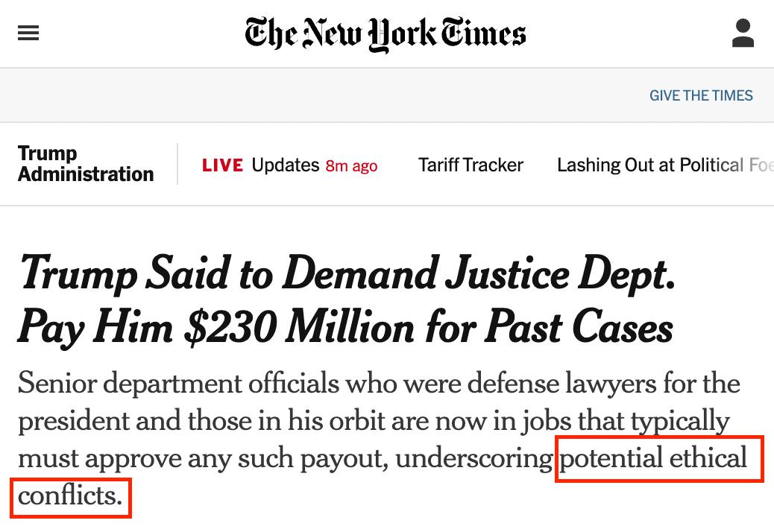Click the red LIVE badge
This screenshot has height=532, width=774.
222,165
